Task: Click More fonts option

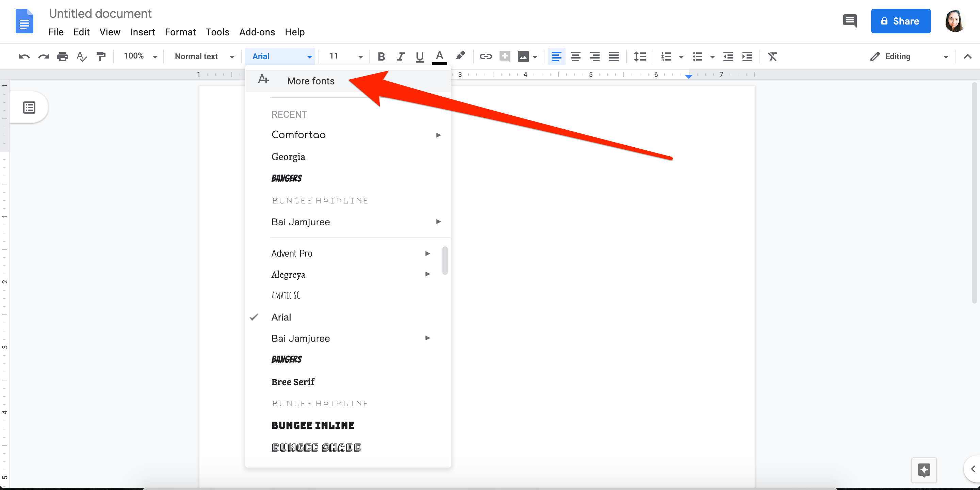Action: coord(310,81)
